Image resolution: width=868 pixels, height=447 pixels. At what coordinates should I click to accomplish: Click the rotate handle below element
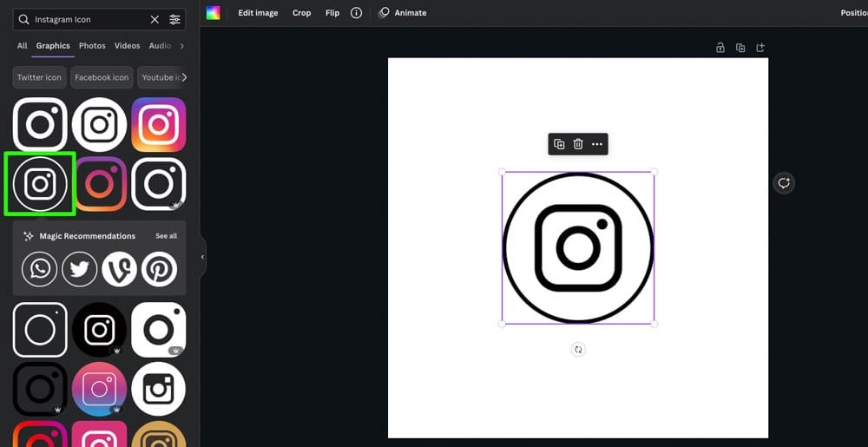click(x=578, y=350)
